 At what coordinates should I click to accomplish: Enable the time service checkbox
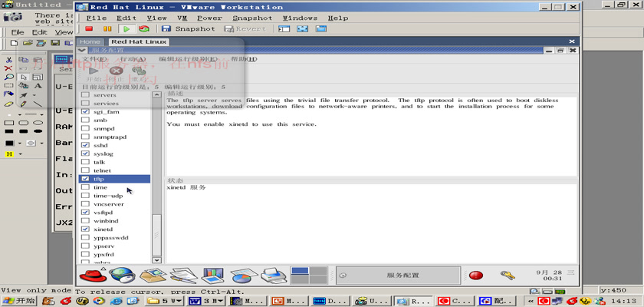point(85,187)
